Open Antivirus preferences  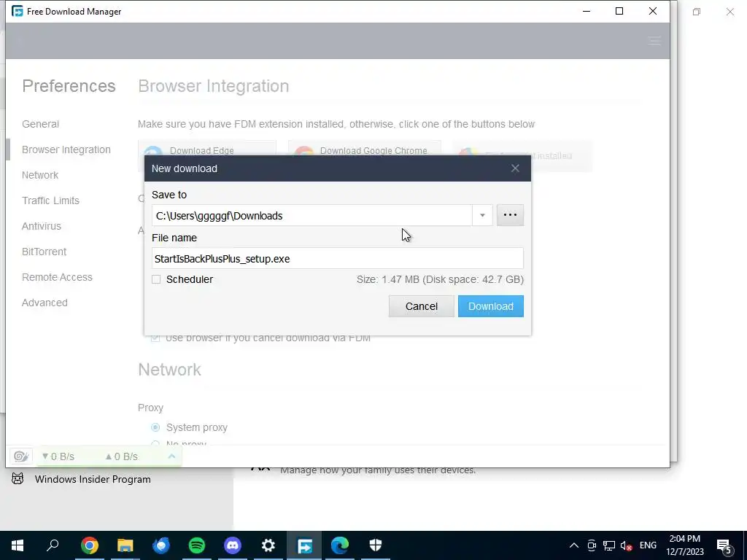pyautogui.click(x=42, y=226)
